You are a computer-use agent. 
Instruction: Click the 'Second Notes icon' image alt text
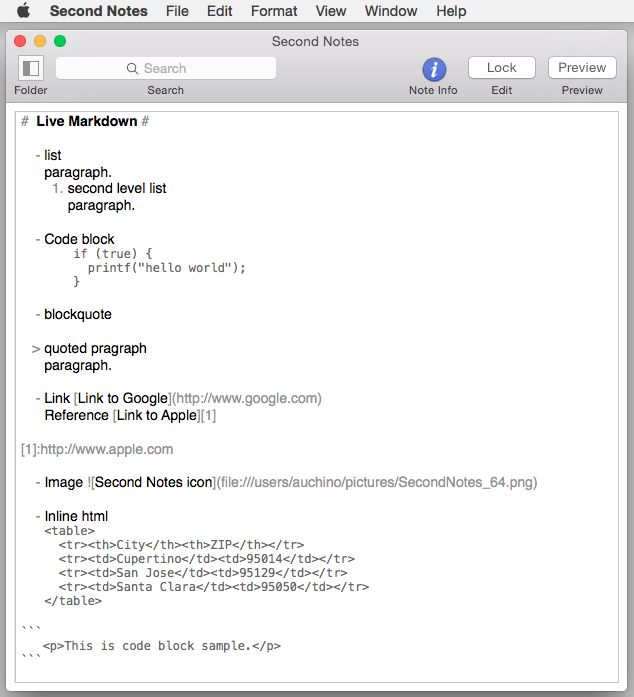[154, 482]
